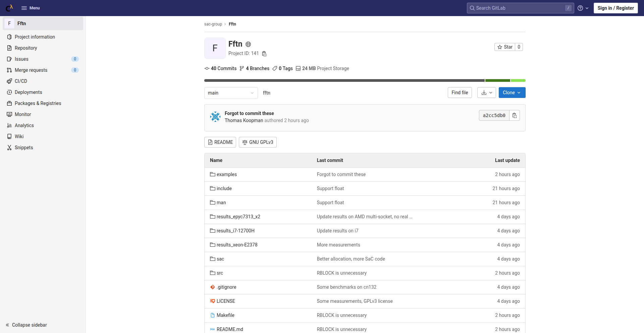
Task: Collapse the left sidebar
Action: pyautogui.click(x=26, y=325)
